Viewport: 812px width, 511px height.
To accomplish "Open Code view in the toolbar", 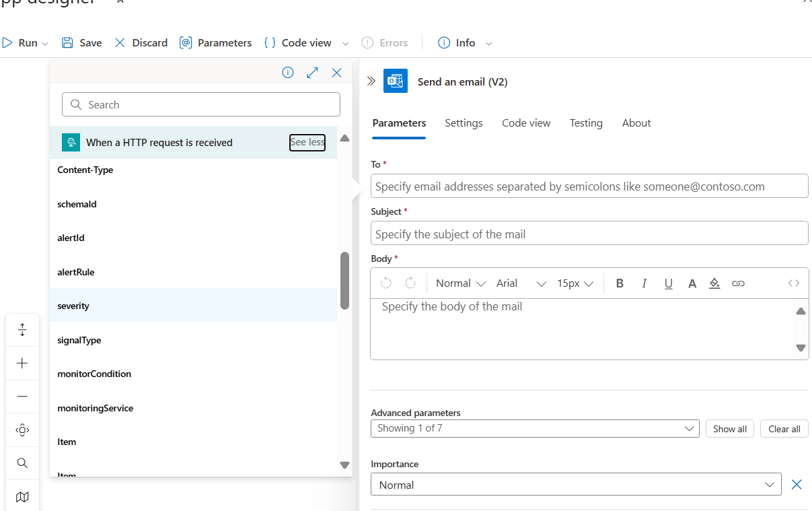I will (x=298, y=42).
